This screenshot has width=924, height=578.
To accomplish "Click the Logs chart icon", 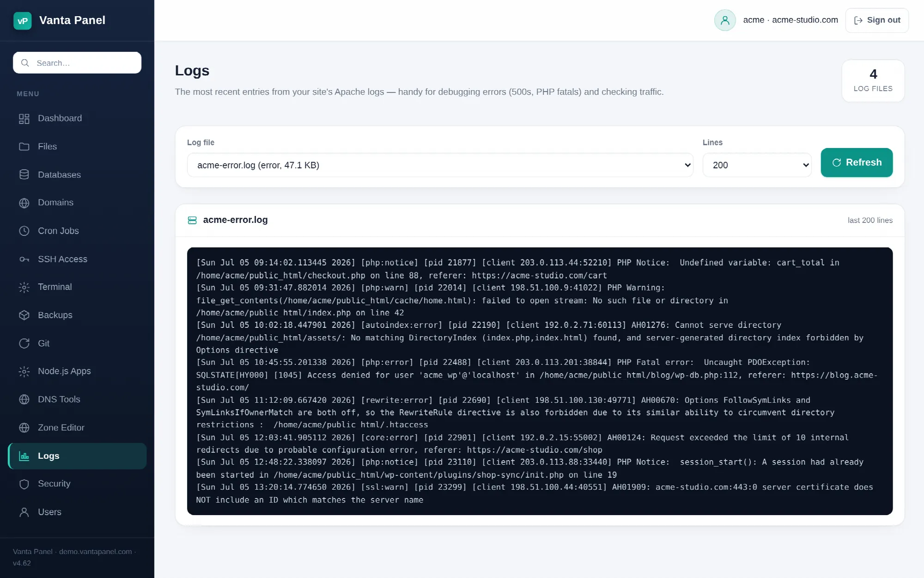I will (24, 456).
